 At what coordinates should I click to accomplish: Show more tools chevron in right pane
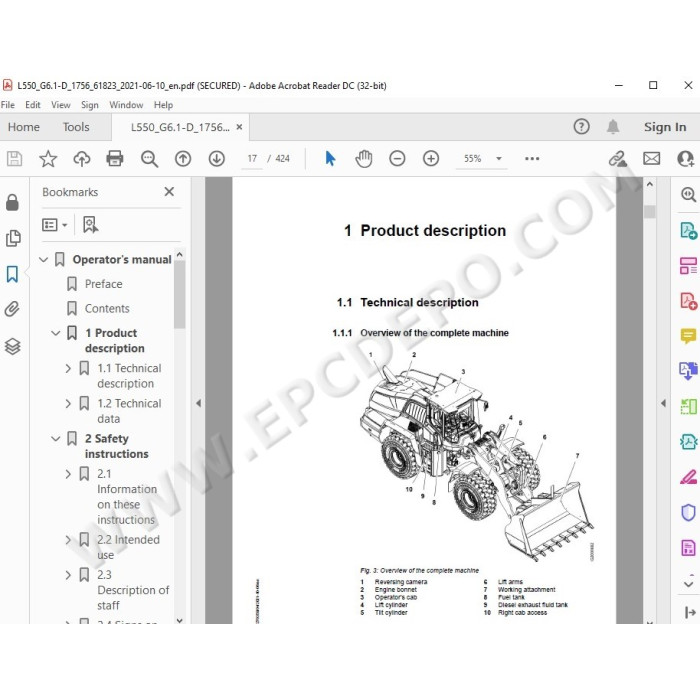point(688,583)
